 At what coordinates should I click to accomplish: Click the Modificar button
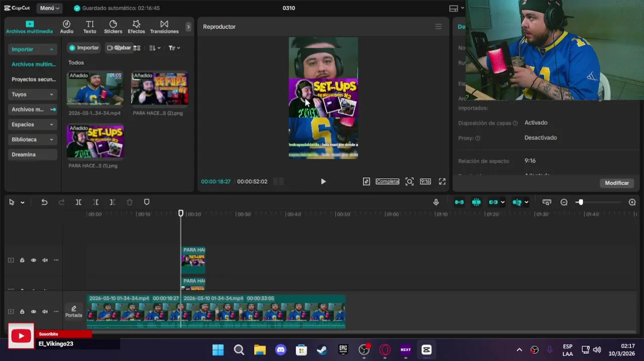pyautogui.click(x=617, y=183)
